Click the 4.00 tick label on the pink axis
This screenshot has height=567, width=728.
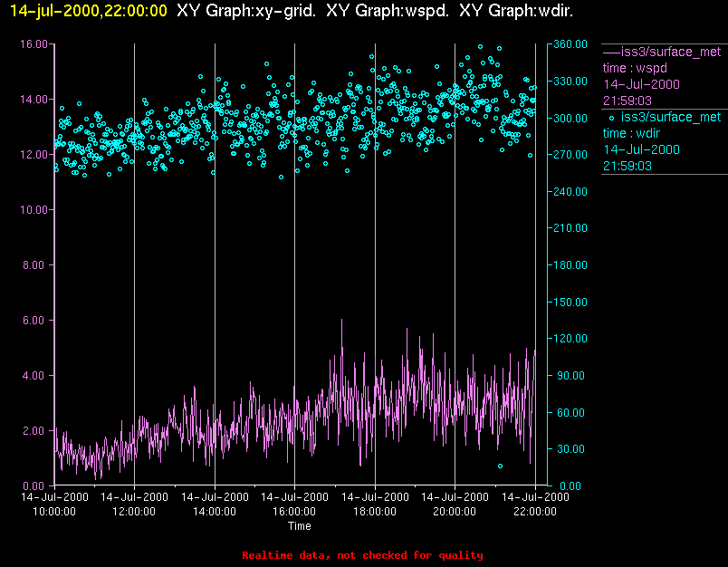35,376
